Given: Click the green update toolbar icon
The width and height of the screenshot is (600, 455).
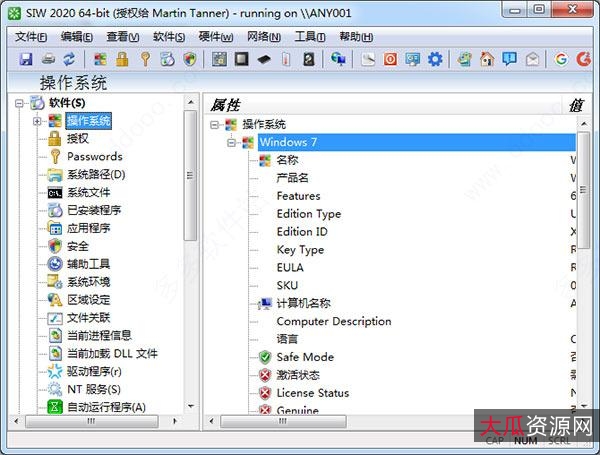Looking at the screenshot, I should [x=464, y=59].
